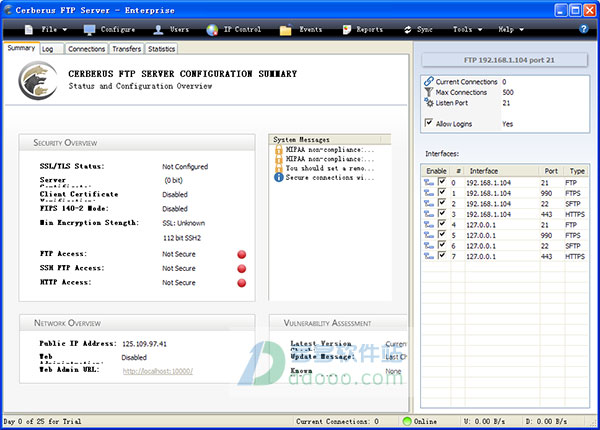
Task: Click network icon of interface row 3
Action: [429, 214]
